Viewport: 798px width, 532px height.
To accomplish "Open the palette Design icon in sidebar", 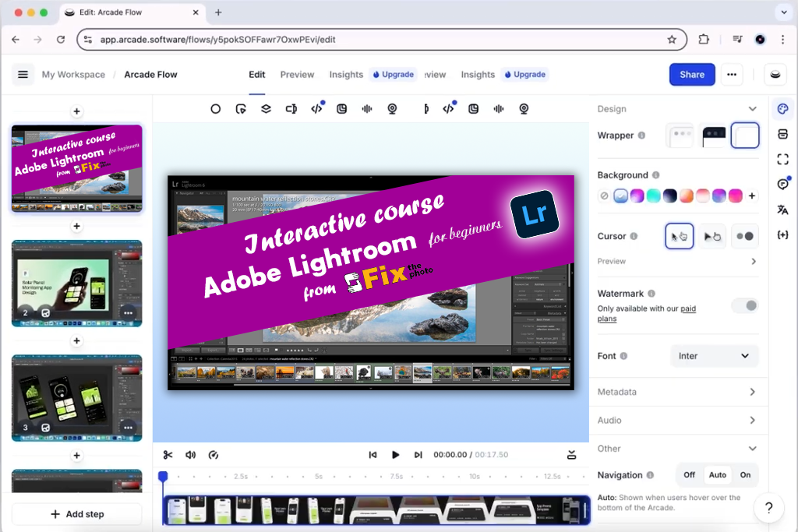I will 782,109.
